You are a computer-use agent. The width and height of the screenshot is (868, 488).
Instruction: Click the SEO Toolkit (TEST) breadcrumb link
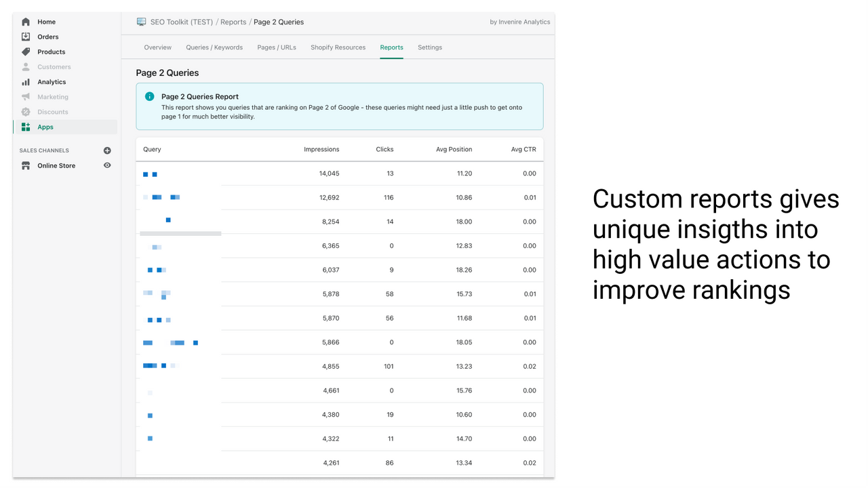[182, 21]
